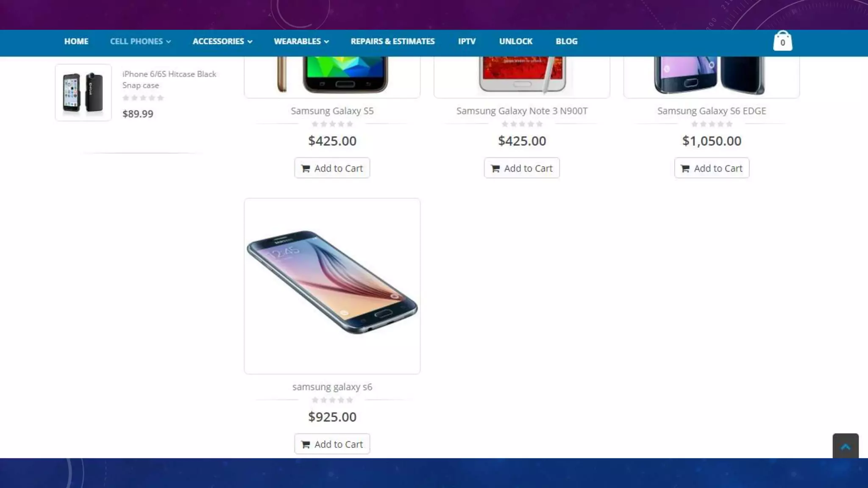Expand the Wearables dropdown menu
The image size is (868, 488).
click(x=301, y=41)
